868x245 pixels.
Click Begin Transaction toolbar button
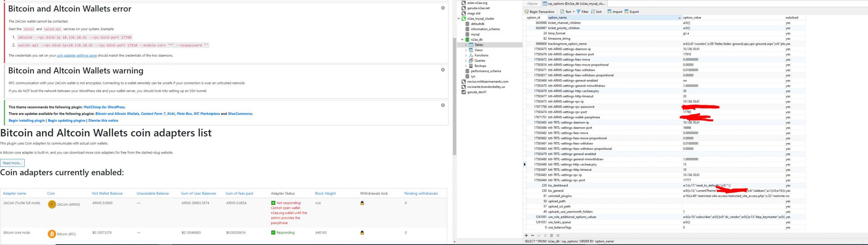coord(539,12)
